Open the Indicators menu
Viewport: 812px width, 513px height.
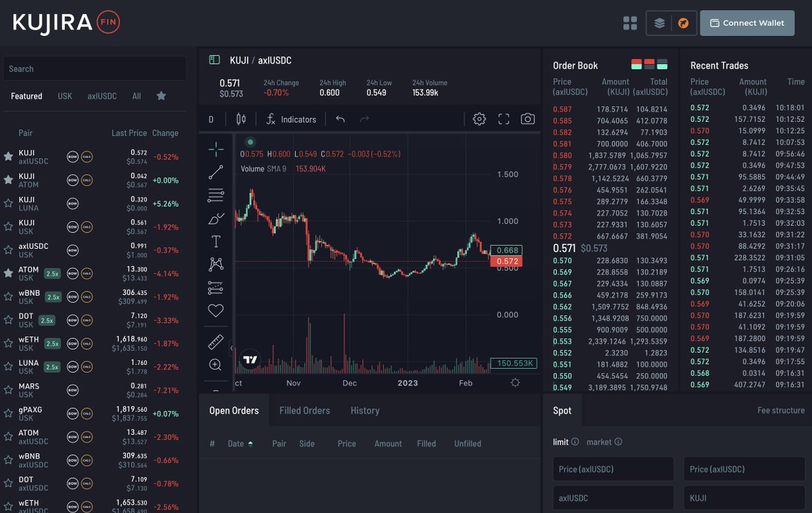tap(291, 119)
